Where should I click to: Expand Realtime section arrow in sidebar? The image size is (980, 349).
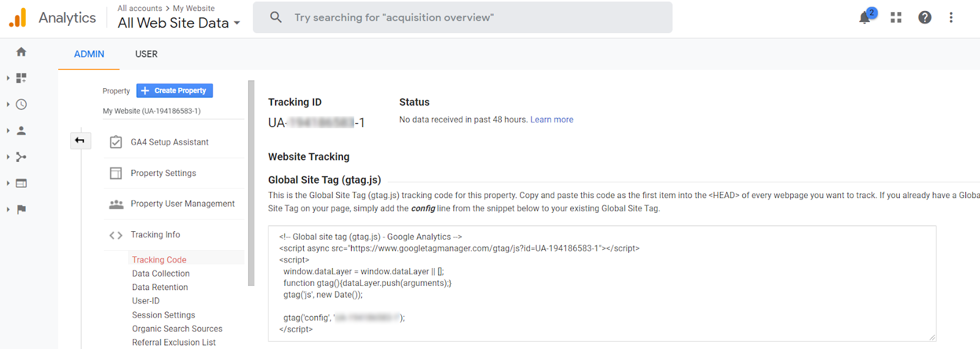(8, 104)
